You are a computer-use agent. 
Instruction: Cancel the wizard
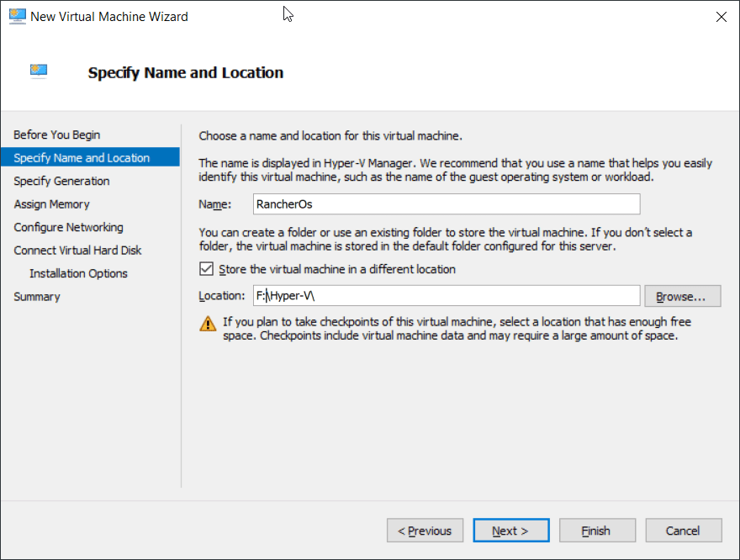point(684,531)
